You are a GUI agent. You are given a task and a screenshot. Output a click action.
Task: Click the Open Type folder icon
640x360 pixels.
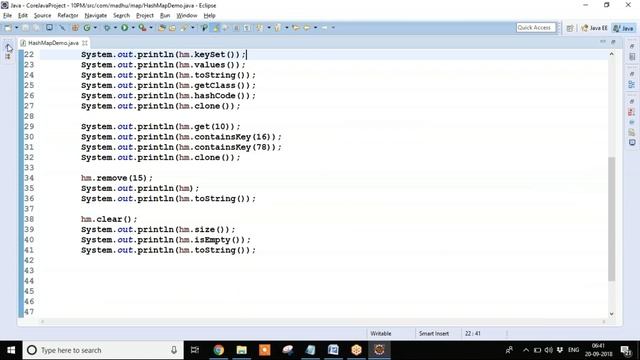pos(162,28)
